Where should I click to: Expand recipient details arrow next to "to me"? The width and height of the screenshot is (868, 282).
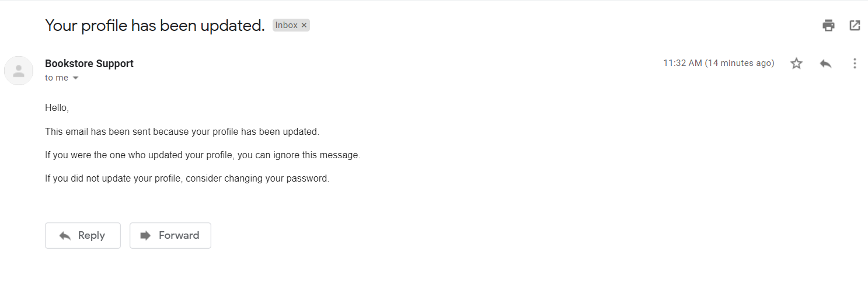[x=75, y=78]
